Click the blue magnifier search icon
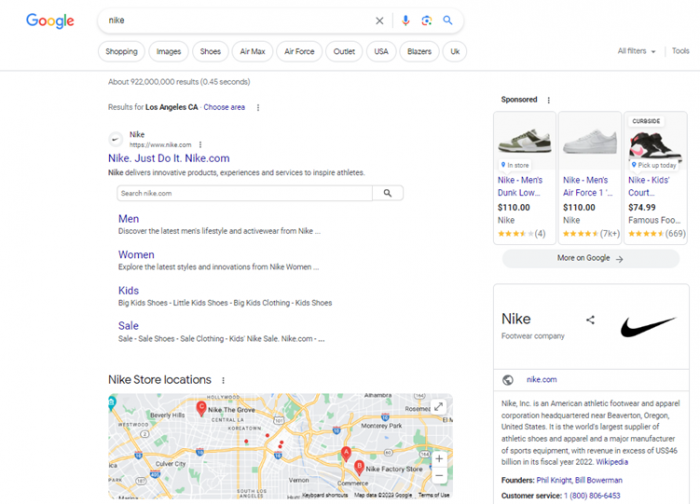 (x=447, y=20)
